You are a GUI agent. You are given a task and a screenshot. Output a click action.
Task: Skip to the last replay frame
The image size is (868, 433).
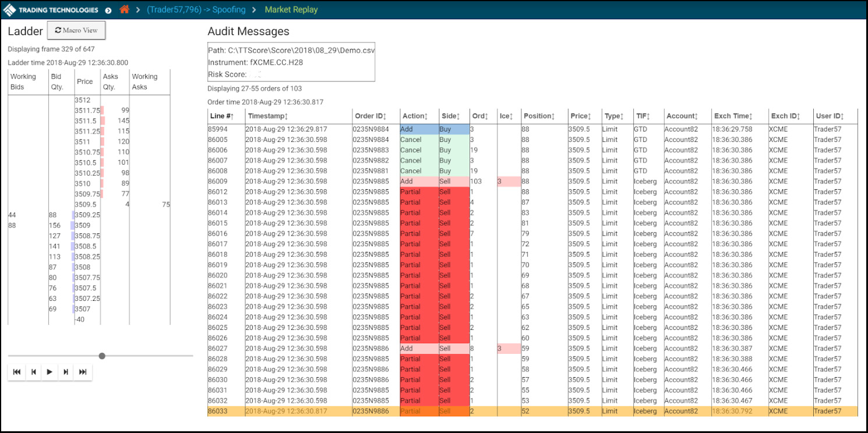click(x=82, y=372)
